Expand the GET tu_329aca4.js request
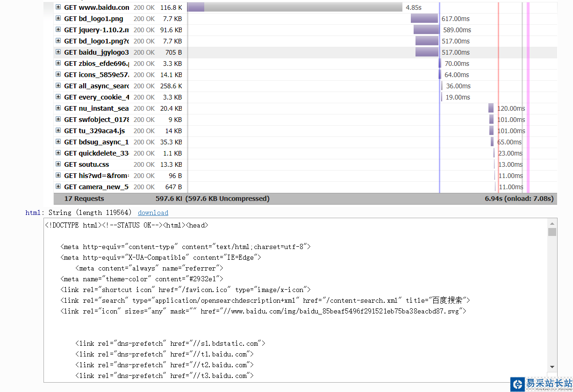The width and height of the screenshot is (573, 392). [x=58, y=130]
